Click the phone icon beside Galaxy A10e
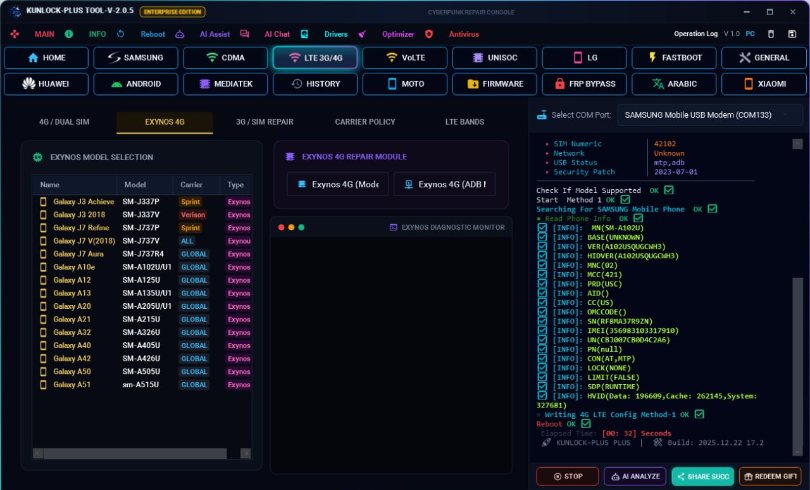 [x=43, y=267]
